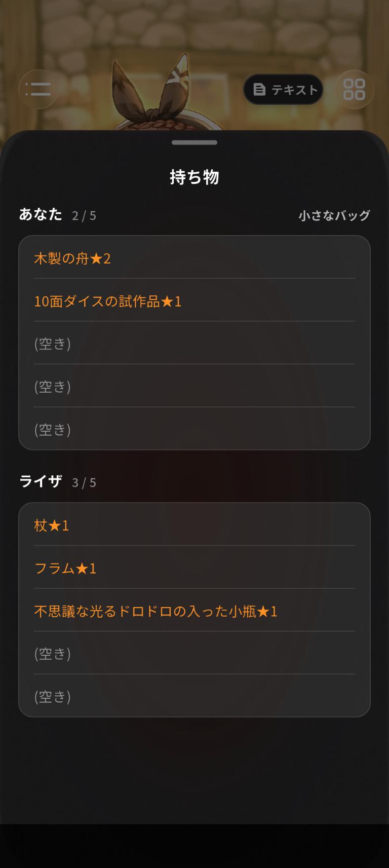Click the テキスト document button
The width and height of the screenshot is (389, 868).
(x=284, y=90)
